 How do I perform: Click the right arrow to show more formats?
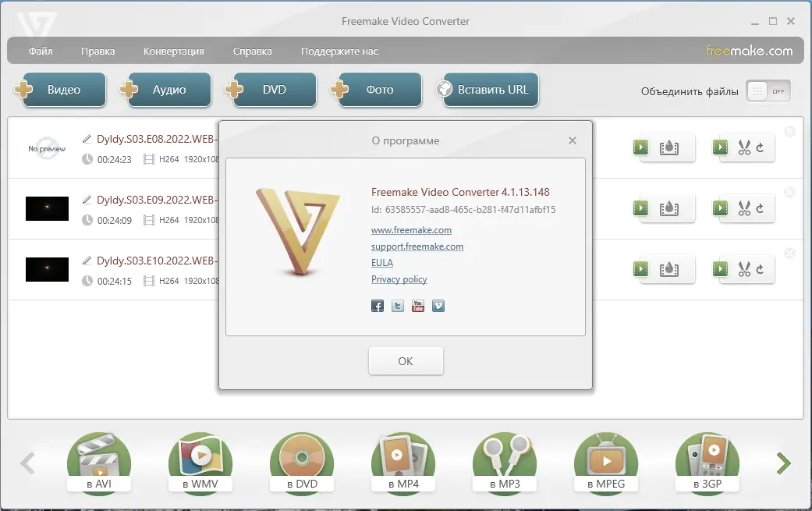[x=783, y=463]
